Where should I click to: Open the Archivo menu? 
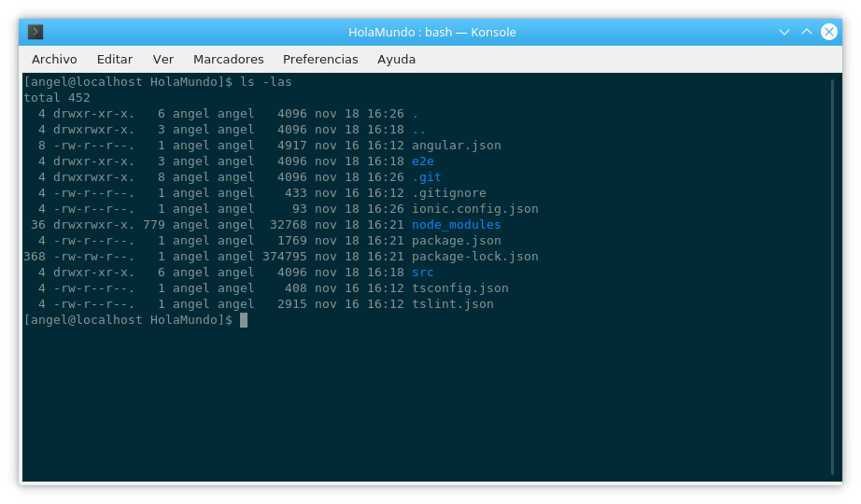click(x=54, y=60)
